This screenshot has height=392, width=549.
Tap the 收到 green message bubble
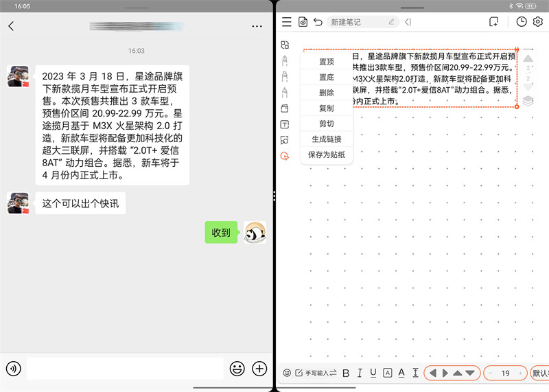pyautogui.click(x=221, y=232)
